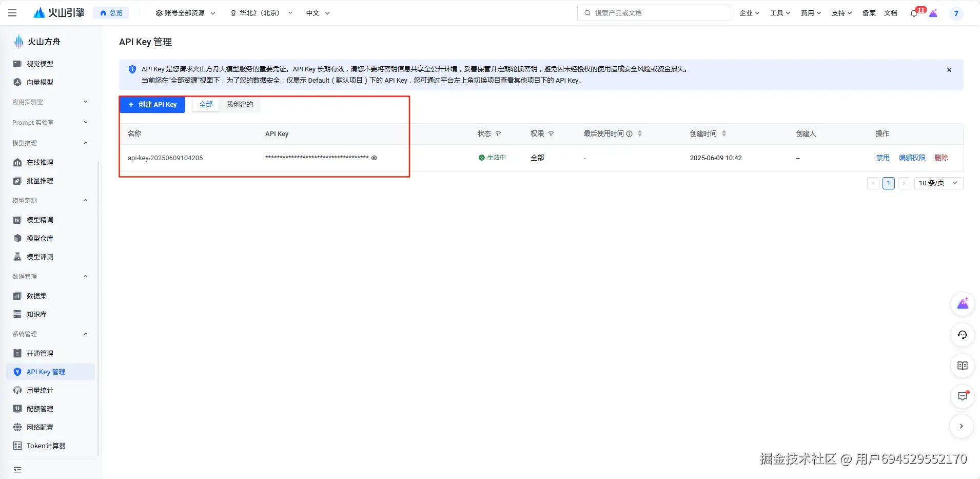Open the hamburger navigation menu

[x=13, y=12]
